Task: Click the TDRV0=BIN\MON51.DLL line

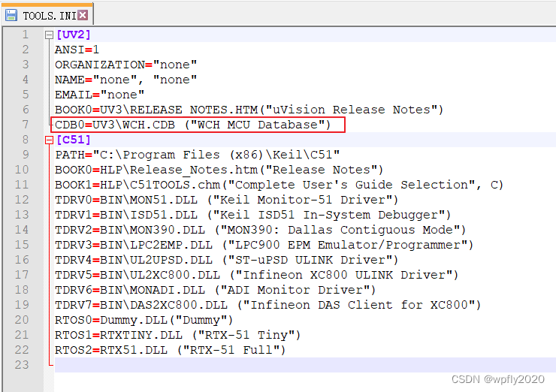Action: [227, 200]
